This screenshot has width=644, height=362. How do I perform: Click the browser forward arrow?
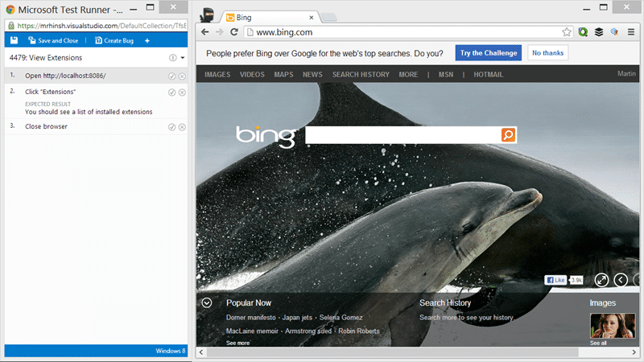(219, 32)
